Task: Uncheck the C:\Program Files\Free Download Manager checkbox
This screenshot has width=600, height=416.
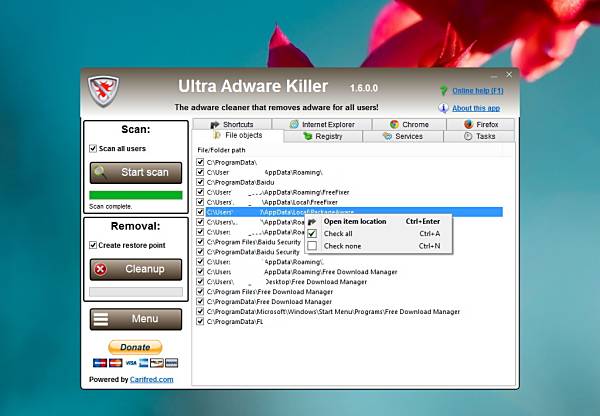Action: [x=200, y=292]
